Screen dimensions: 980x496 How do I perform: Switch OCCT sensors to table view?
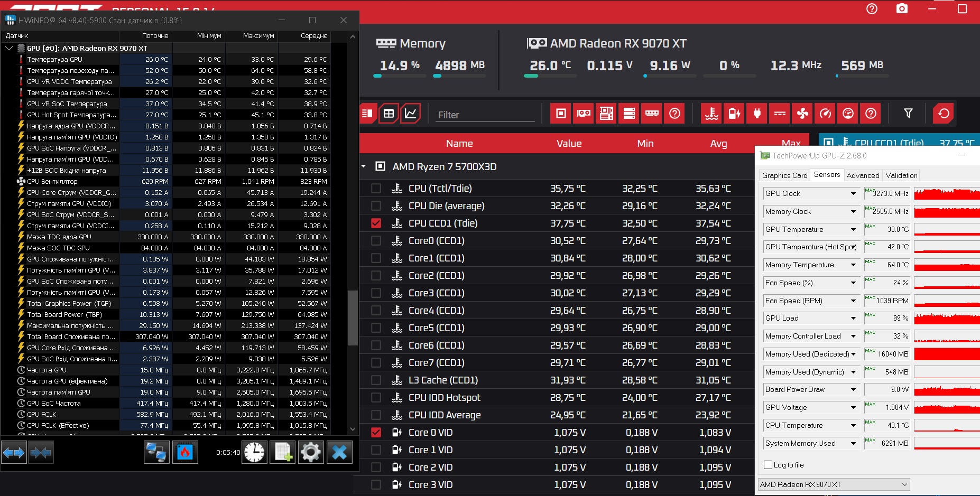point(389,113)
